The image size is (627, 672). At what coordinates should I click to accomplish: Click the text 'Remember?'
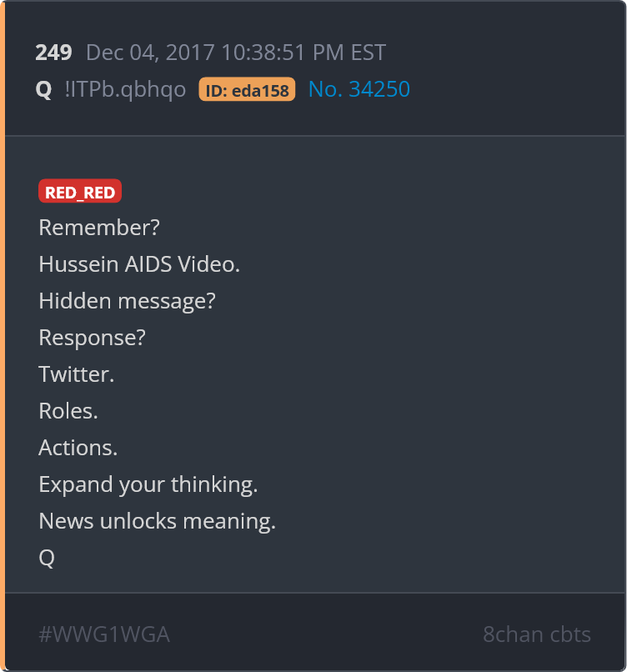(99, 228)
